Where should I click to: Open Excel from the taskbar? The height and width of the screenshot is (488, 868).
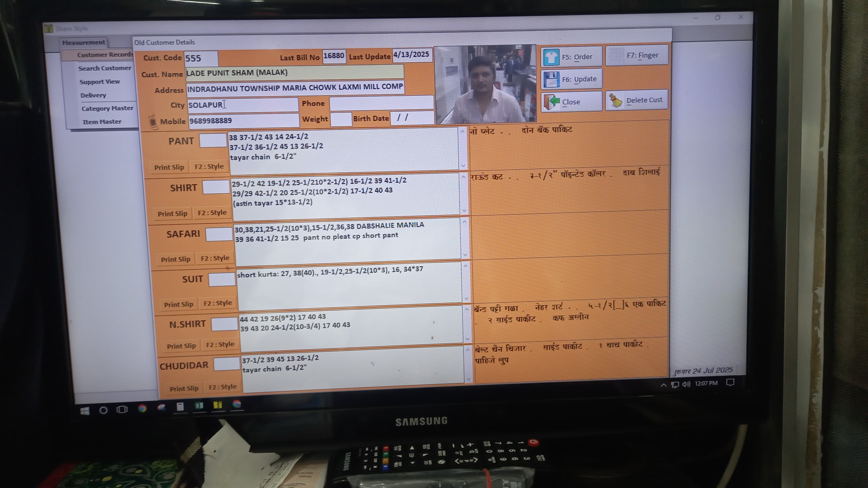(x=199, y=406)
